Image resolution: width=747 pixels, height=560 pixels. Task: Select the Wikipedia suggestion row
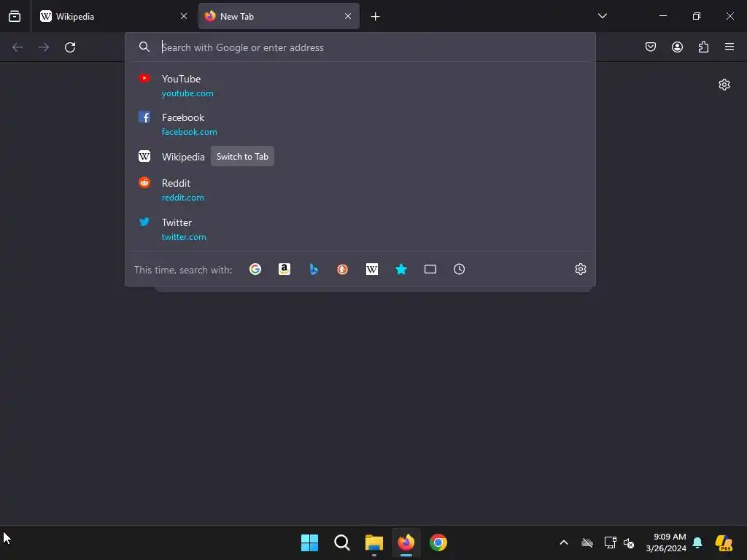360,157
